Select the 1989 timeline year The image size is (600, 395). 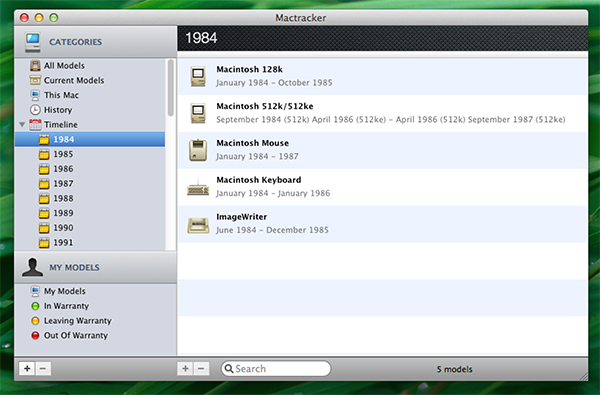click(x=90, y=213)
